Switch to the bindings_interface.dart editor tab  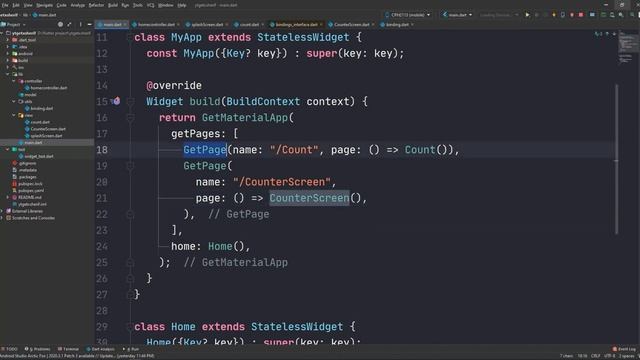[296, 24]
